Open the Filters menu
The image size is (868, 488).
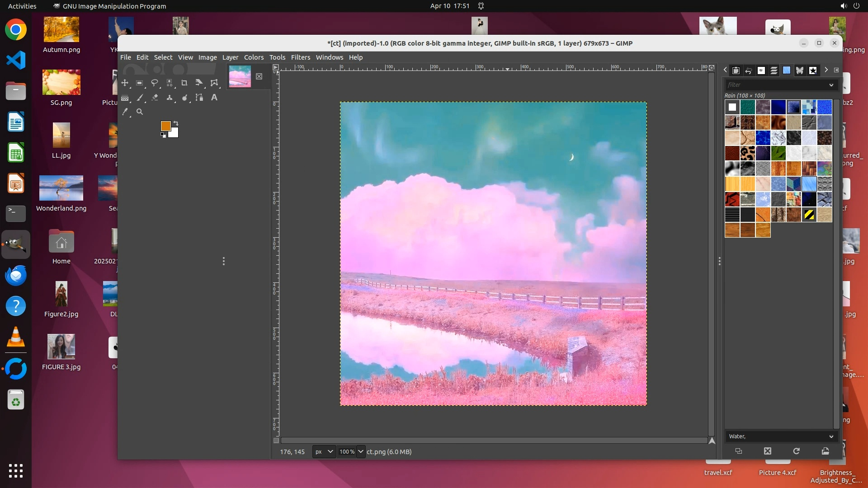(300, 57)
